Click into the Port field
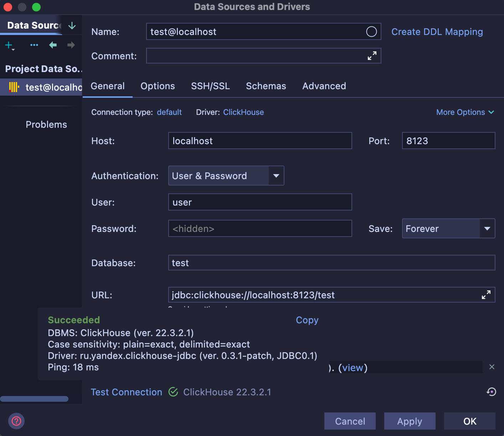 pos(448,141)
